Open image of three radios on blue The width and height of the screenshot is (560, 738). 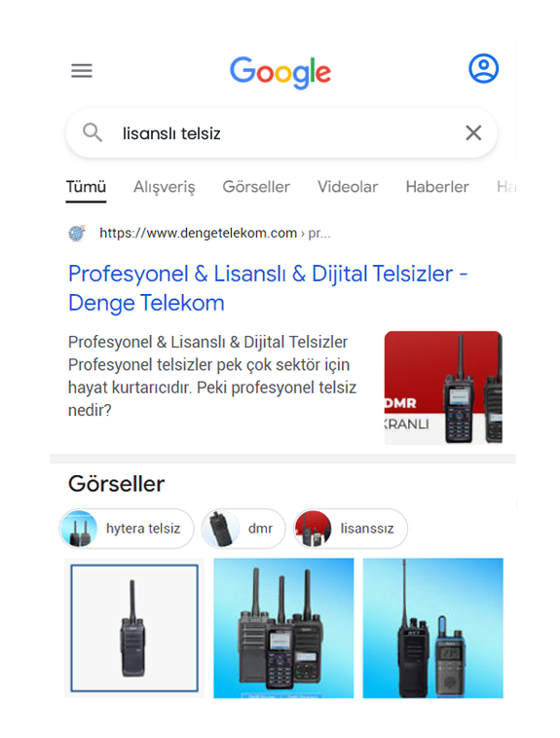pyautogui.click(x=283, y=628)
